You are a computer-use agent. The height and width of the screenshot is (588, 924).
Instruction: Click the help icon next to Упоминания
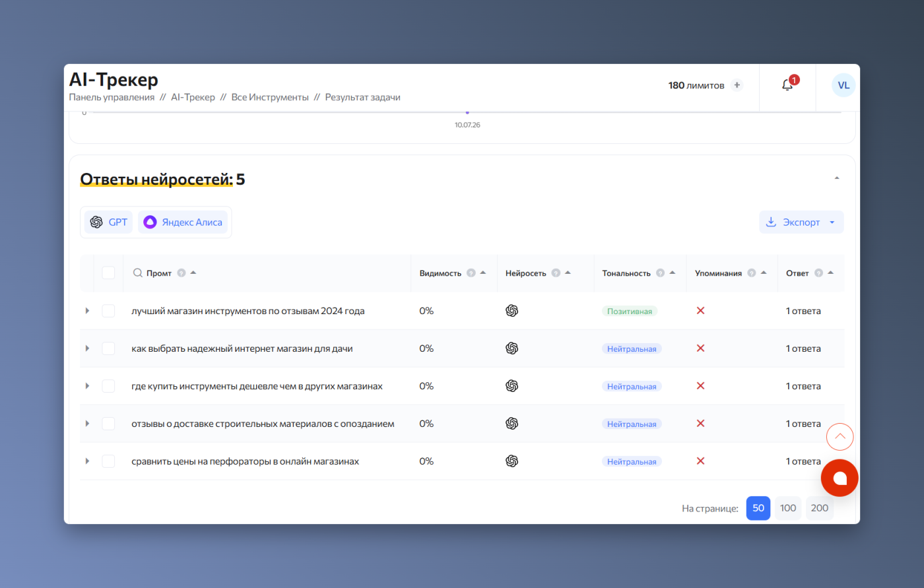coord(751,273)
